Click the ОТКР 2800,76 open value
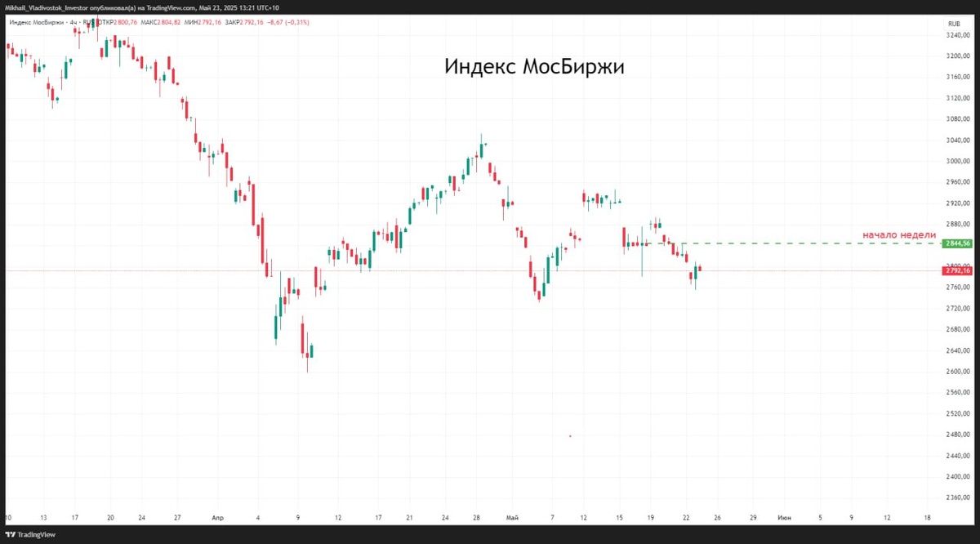 tap(118, 22)
